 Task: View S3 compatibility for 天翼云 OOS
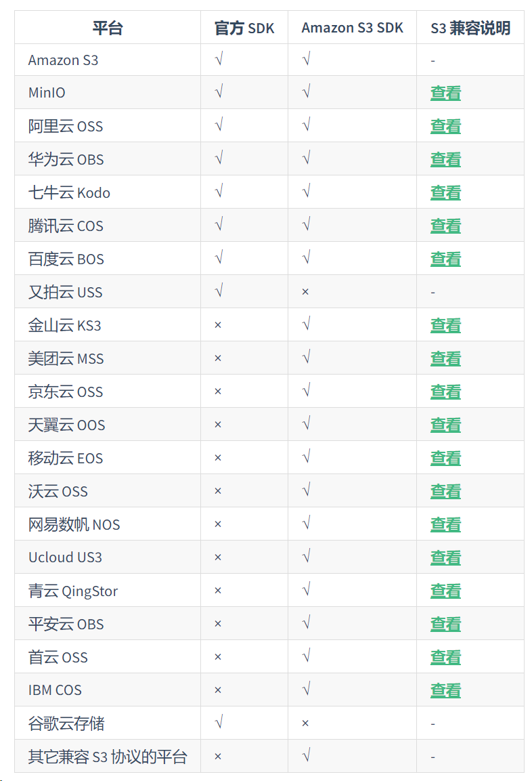click(x=445, y=425)
